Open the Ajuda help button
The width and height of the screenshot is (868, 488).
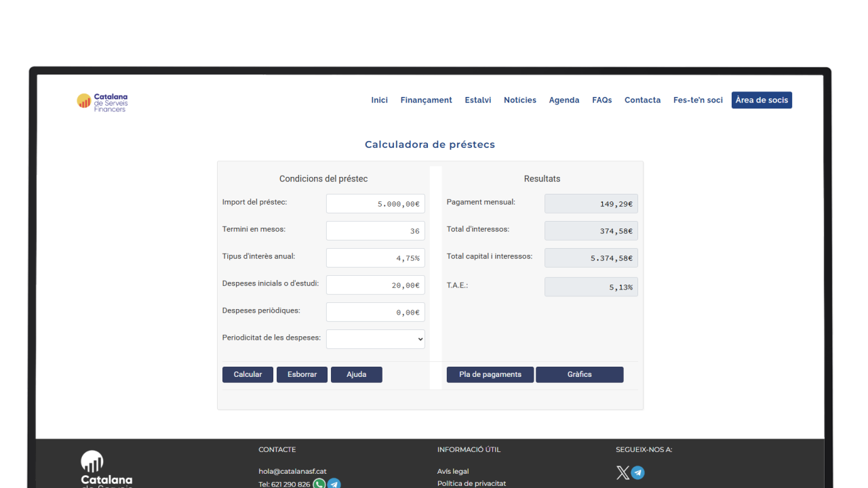[356, 375]
